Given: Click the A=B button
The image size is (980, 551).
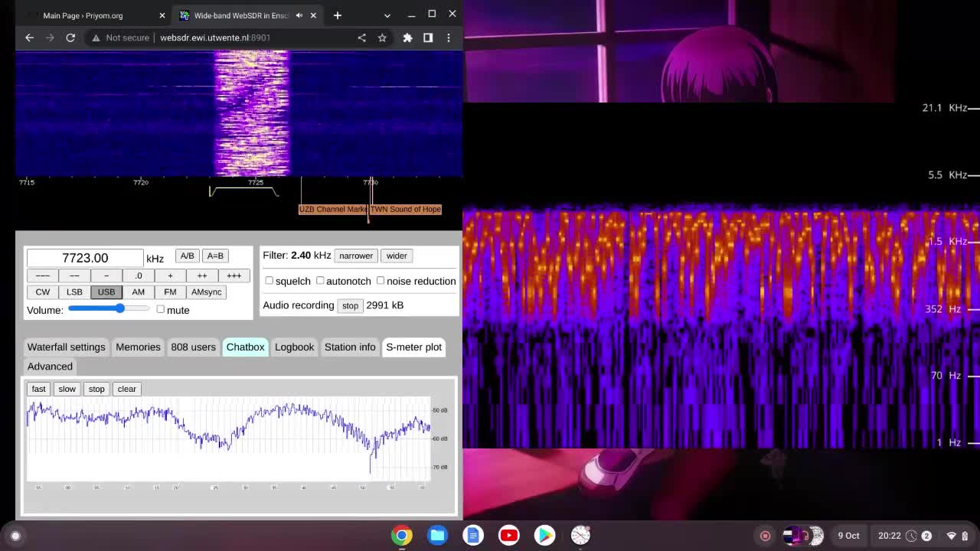Looking at the screenshot, I should (215, 256).
